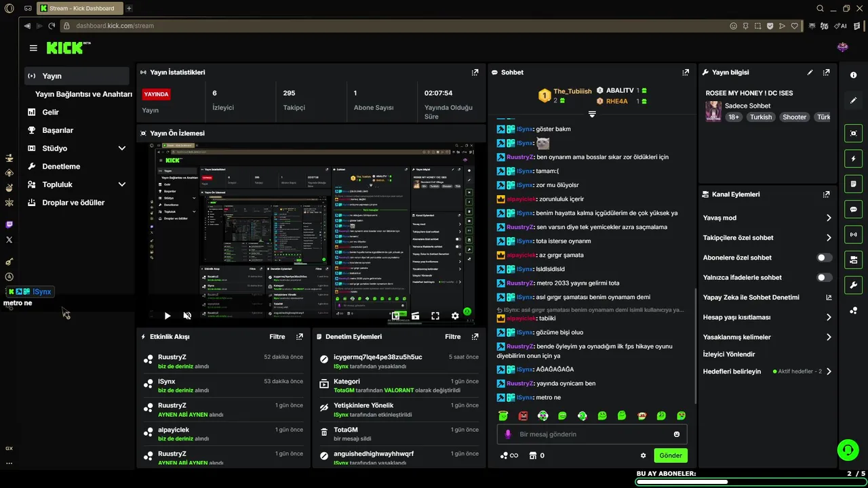Click the Twitch icon in browser sidebar

(9, 225)
